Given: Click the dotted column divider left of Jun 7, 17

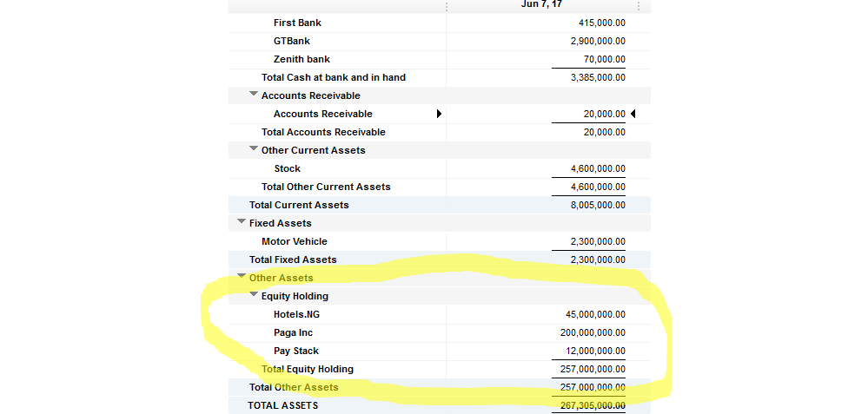Looking at the screenshot, I should (447, 6).
